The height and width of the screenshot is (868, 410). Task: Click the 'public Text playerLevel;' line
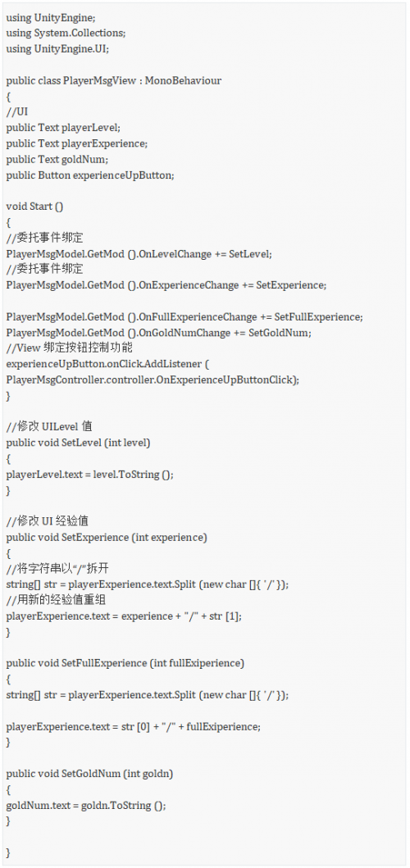[63, 128]
